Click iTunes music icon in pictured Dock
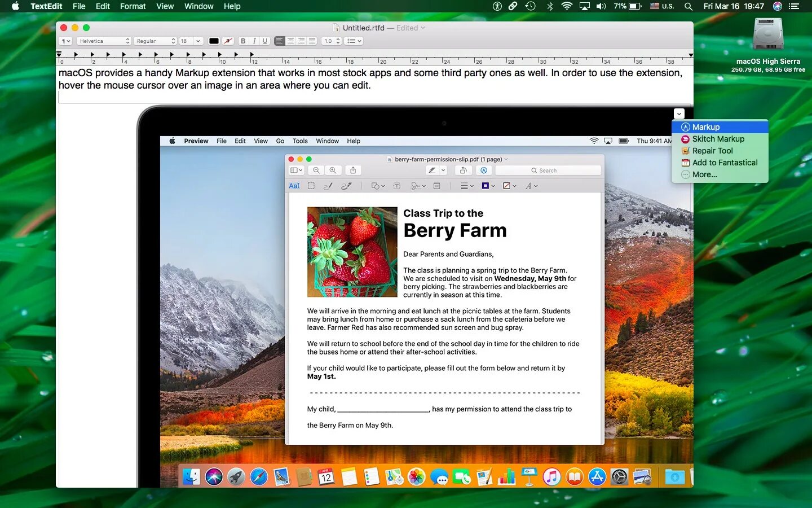The image size is (812, 508). tap(551, 477)
